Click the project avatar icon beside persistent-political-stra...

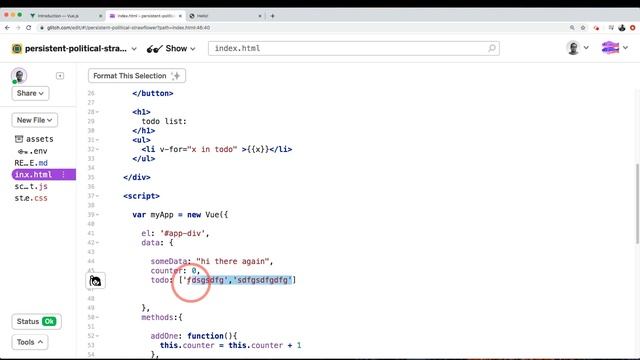coord(17,49)
